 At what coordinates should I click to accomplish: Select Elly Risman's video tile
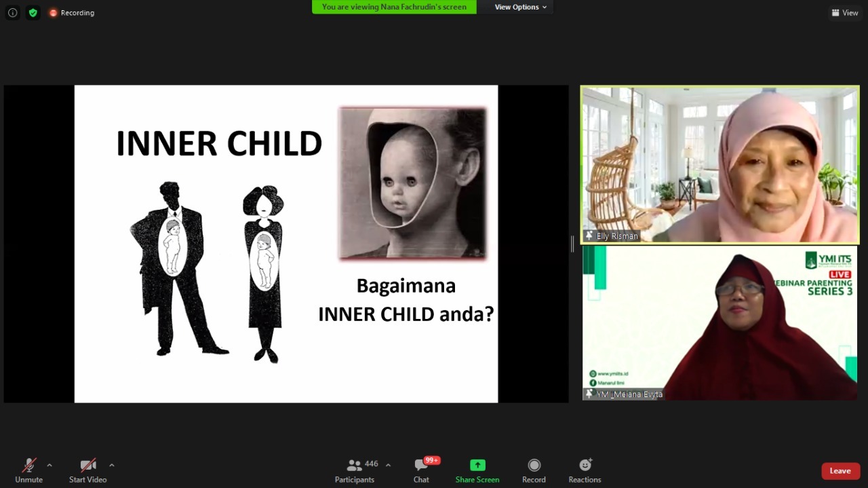[719, 164]
